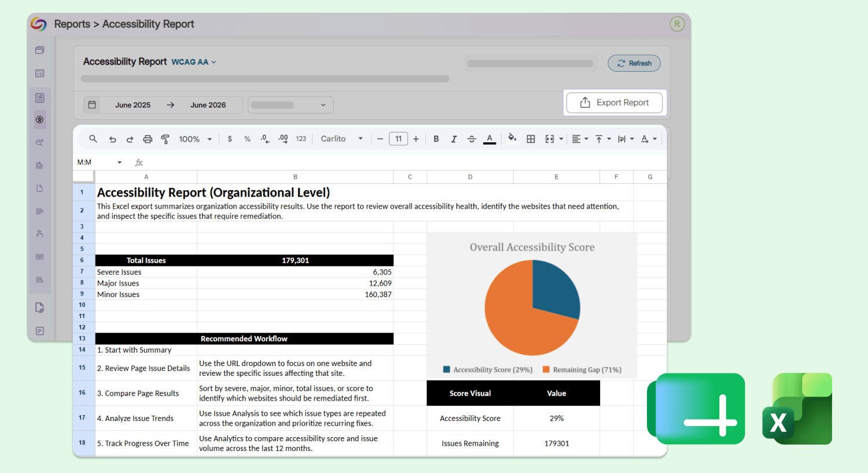
Task: Open the 123 number format options
Action: 301,139
